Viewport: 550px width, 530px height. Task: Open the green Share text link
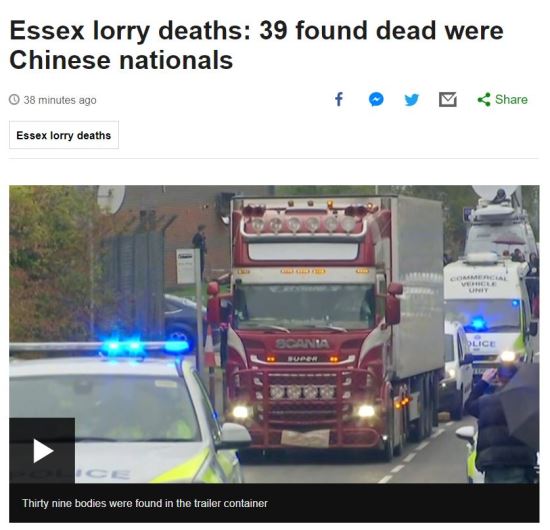(511, 100)
